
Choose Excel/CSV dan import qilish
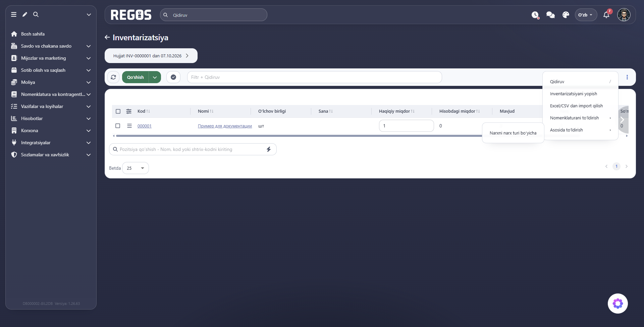(576, 106)
